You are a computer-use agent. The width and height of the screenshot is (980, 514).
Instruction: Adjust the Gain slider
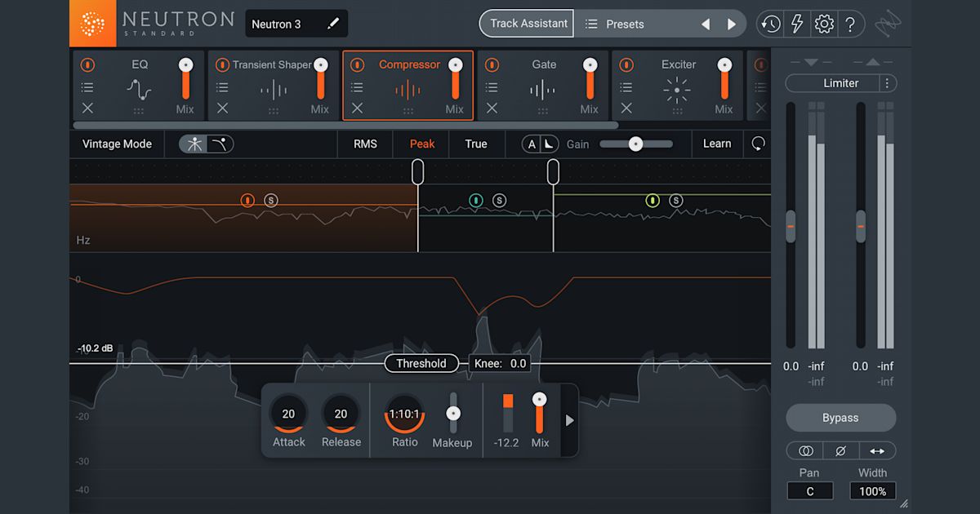tap(636, 144)
